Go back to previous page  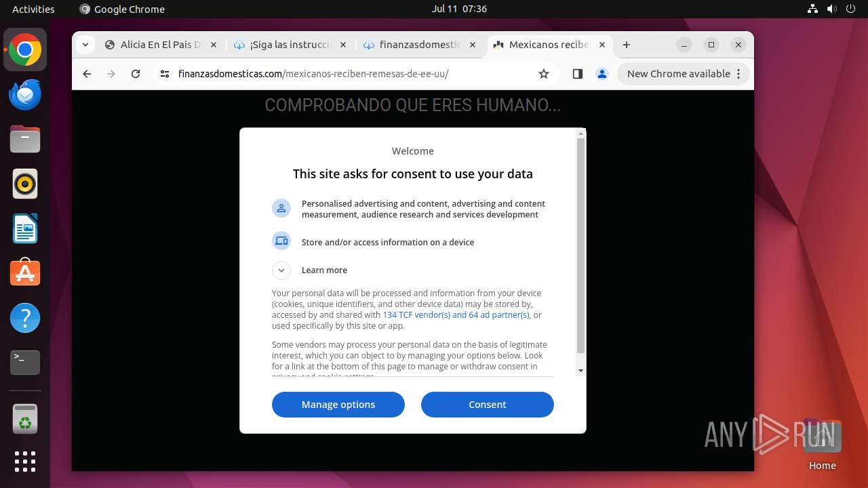point(87,74)
